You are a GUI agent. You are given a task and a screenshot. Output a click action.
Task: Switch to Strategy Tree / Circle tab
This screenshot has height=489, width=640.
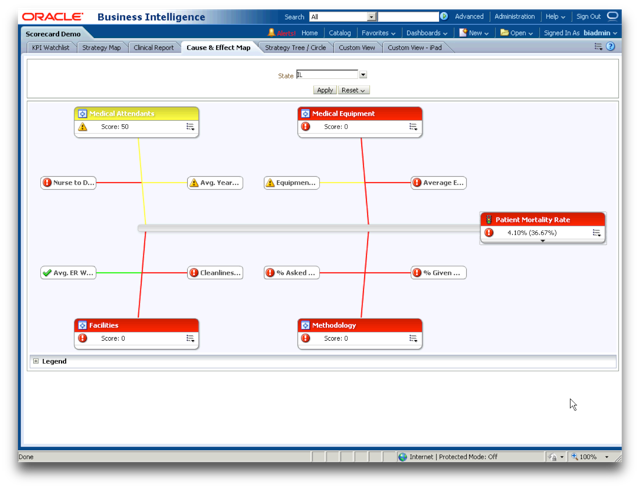pos(296,47)
